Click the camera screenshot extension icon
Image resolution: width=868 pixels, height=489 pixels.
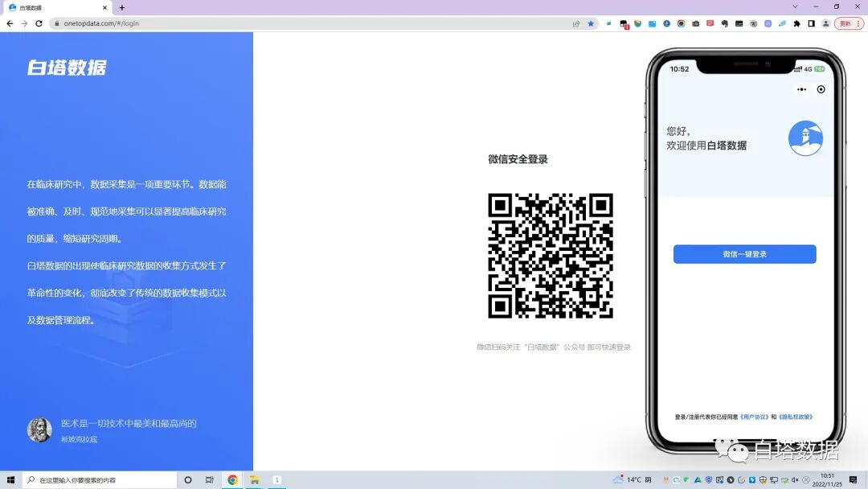coord(696,24)
